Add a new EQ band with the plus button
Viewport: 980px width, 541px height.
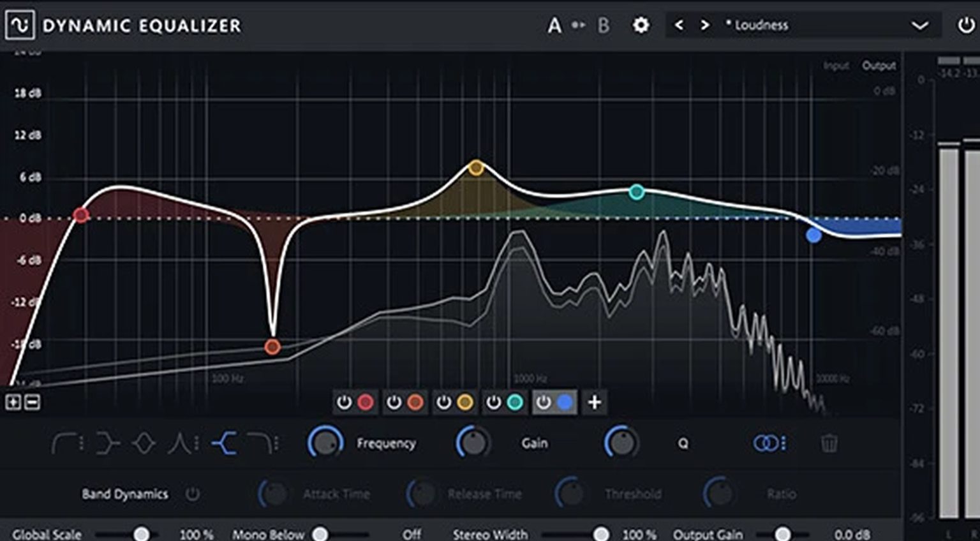[x=594, y=403]
